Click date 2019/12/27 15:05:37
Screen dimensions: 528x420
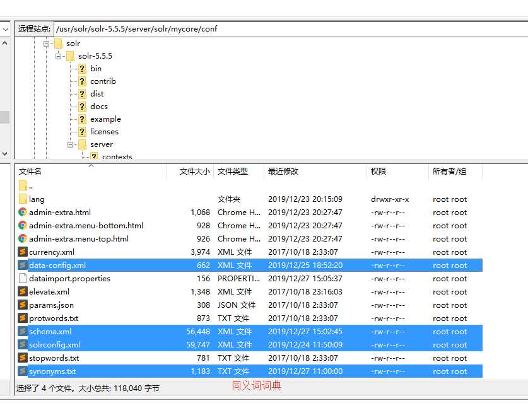[305, 279]
